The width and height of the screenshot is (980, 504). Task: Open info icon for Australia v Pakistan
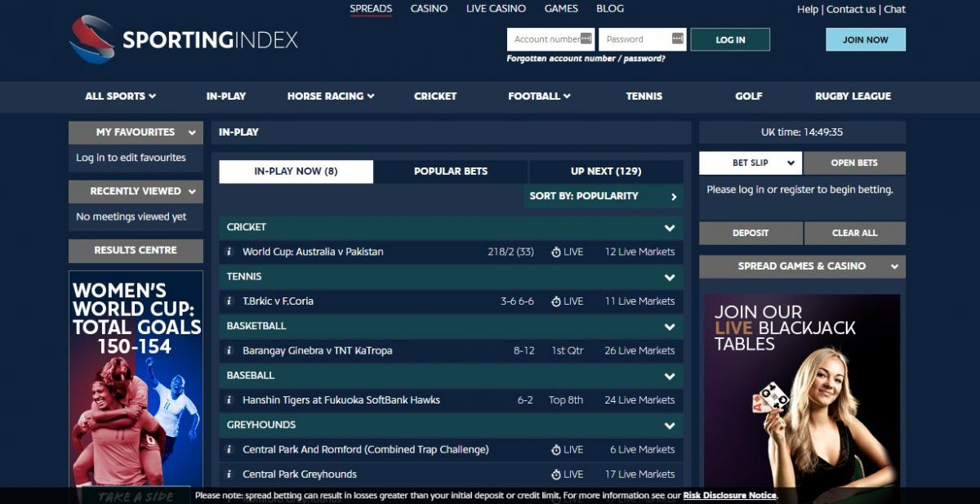pyautogui.click(x=229, y=252)
